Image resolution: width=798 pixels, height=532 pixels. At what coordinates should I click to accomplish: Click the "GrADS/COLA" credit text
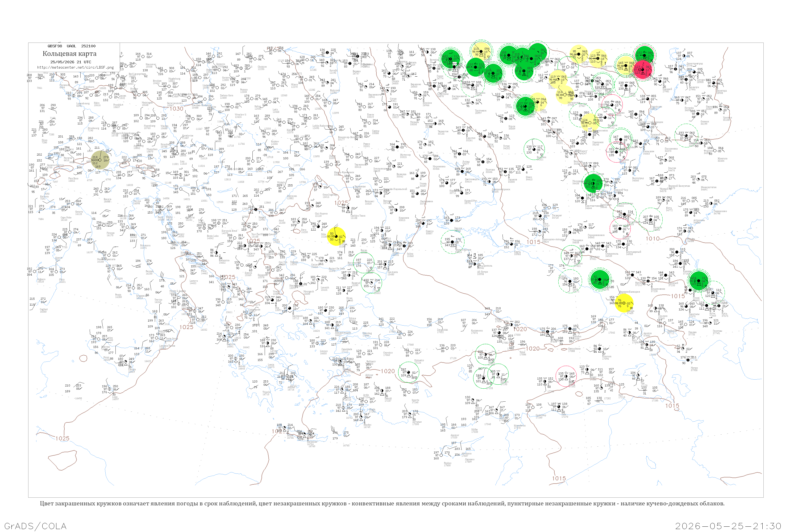35,526
